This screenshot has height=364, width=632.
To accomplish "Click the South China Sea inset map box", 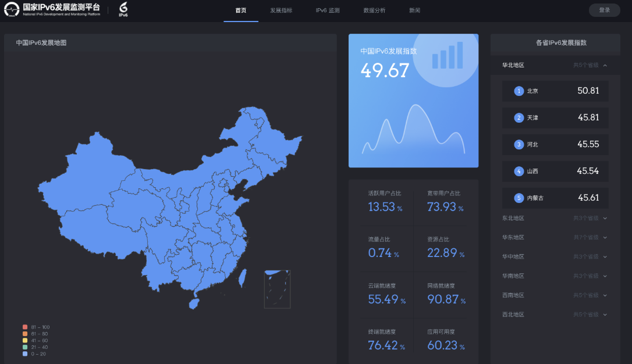I will pos(278,289).
